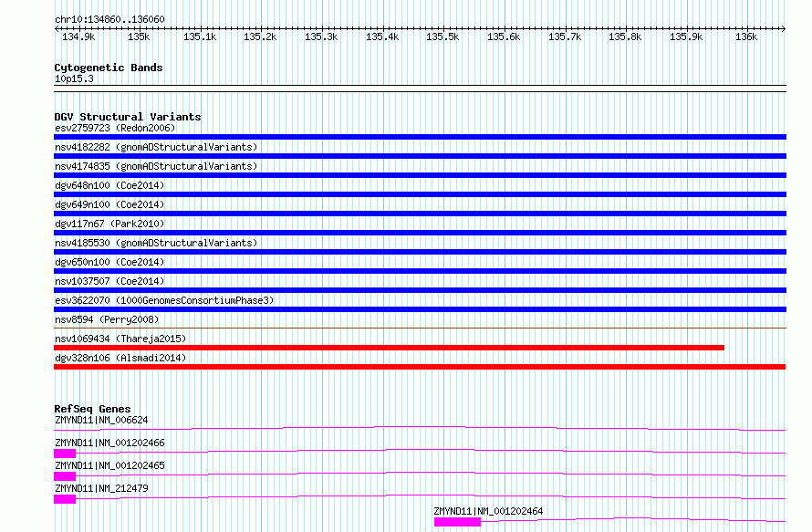Select the blue bar under nsv4182282

tap(420, 156)
